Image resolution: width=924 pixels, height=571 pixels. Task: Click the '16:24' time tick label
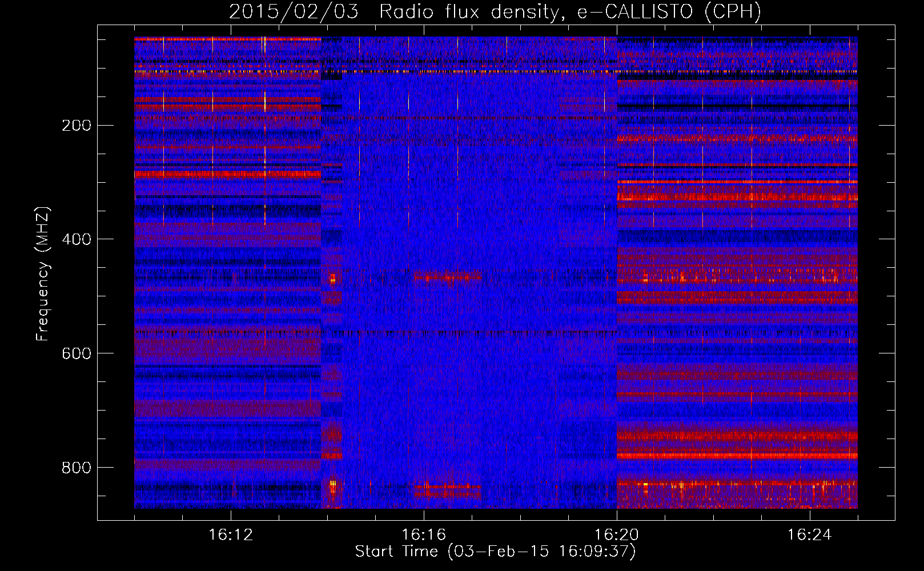coord(810,535)
